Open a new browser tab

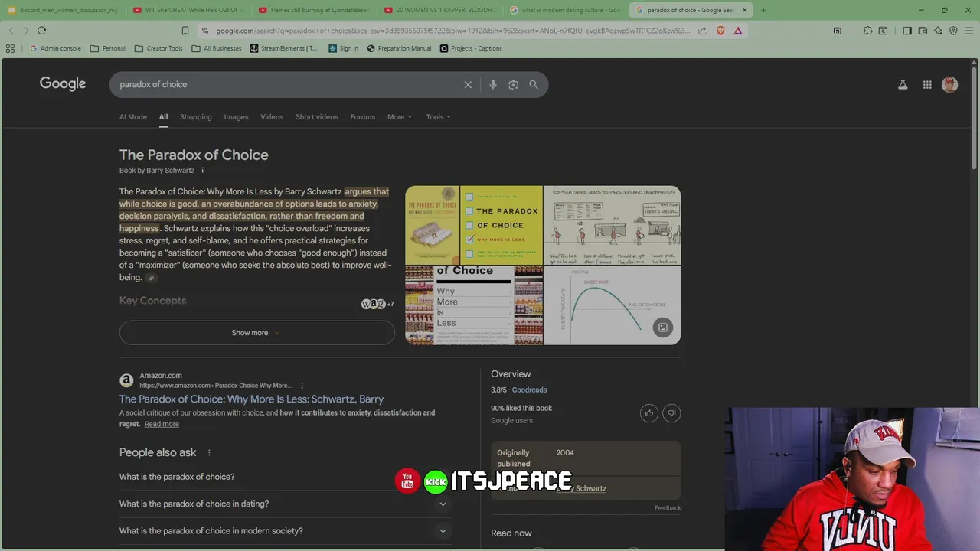[763, 10]
